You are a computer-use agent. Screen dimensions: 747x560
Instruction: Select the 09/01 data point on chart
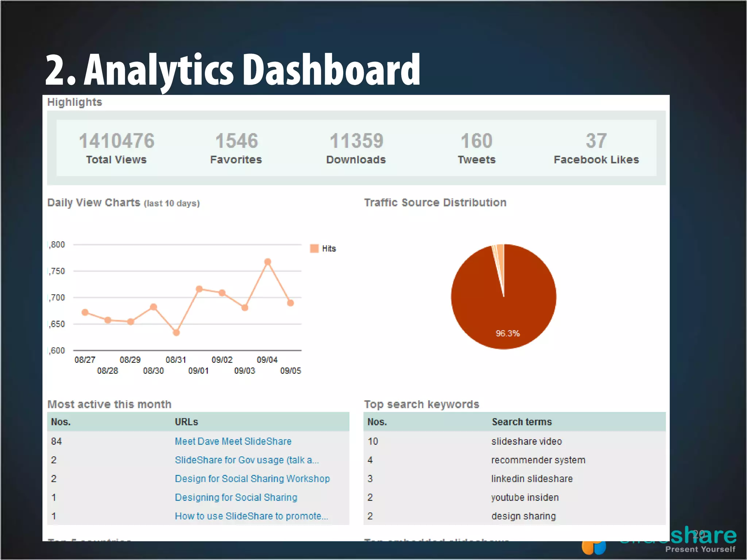(x=199, y=289)
